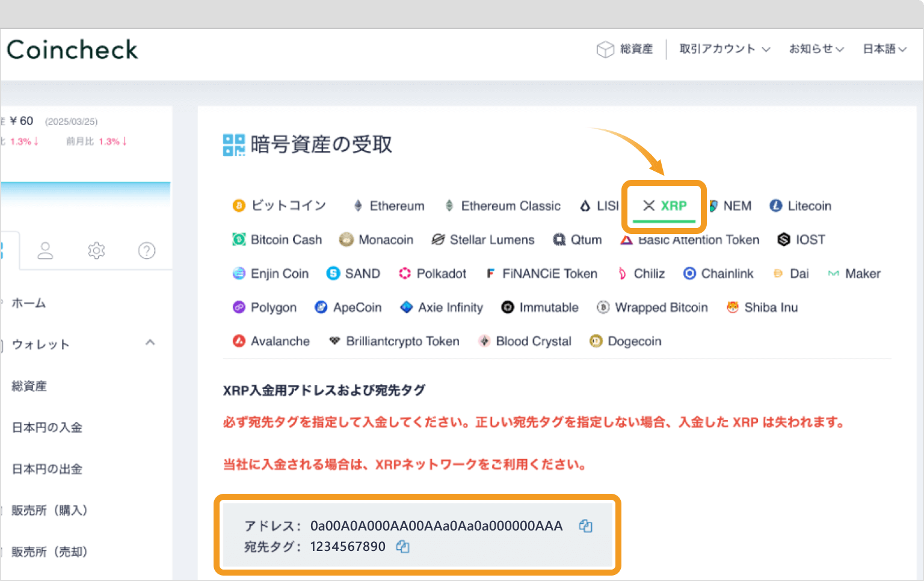
Task: Change language via 日本語 dropdown
Action: (x=884, y=49)
